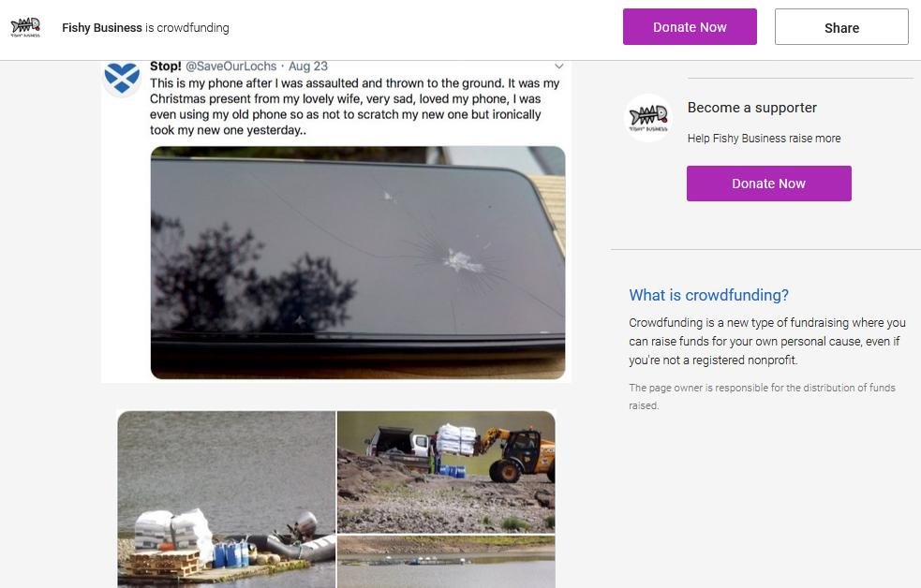Open the @SaveOurLochs handle link
This screenshot has width=921, height=588.
(x=230, y=66)
